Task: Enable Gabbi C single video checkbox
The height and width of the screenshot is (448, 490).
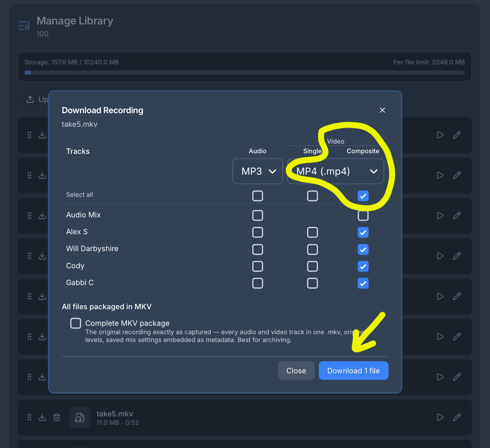Action: click(313, 283)
